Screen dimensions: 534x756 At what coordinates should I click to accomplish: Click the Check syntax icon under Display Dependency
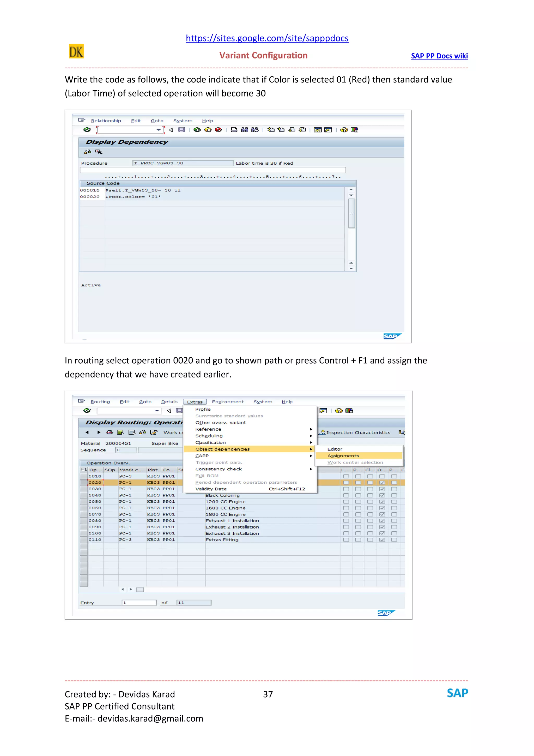[99, 152]
